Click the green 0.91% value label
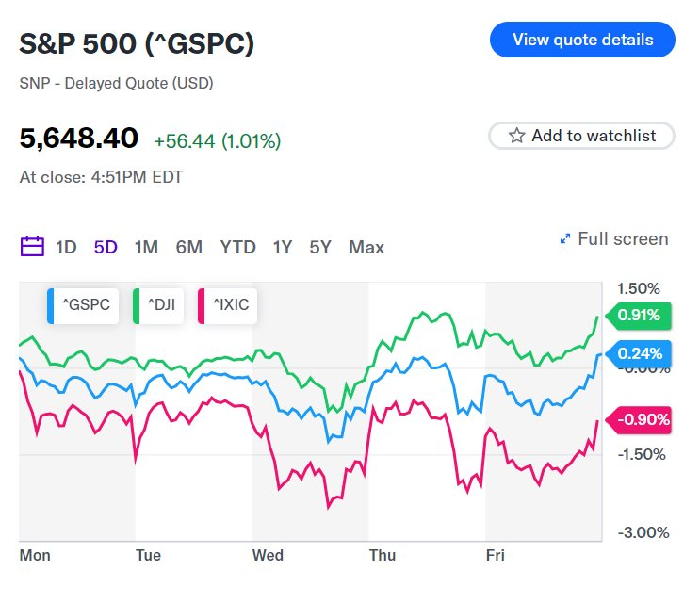Image resolution: width=700 pixels, height=603 pixels. tap(642, 316)
